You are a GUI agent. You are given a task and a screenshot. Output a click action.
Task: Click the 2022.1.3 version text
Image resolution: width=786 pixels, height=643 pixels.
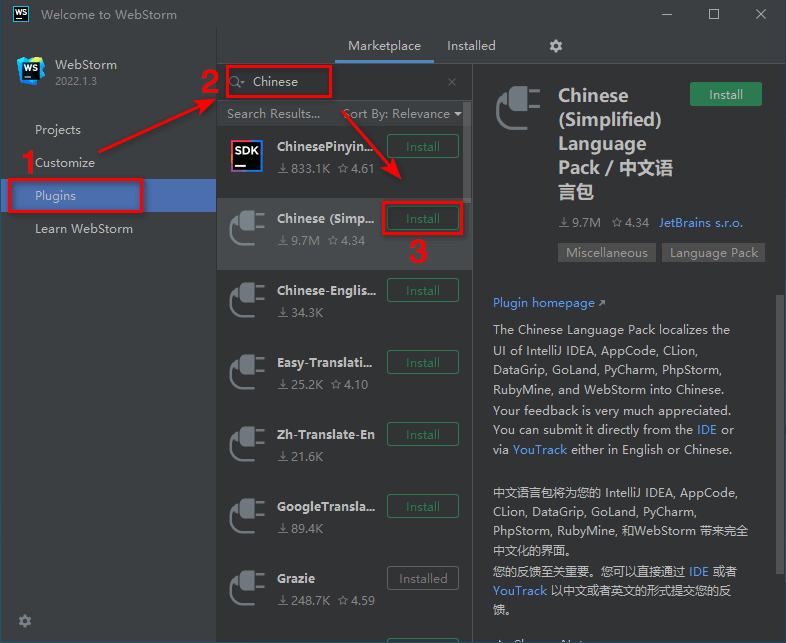tap(76, 81)
